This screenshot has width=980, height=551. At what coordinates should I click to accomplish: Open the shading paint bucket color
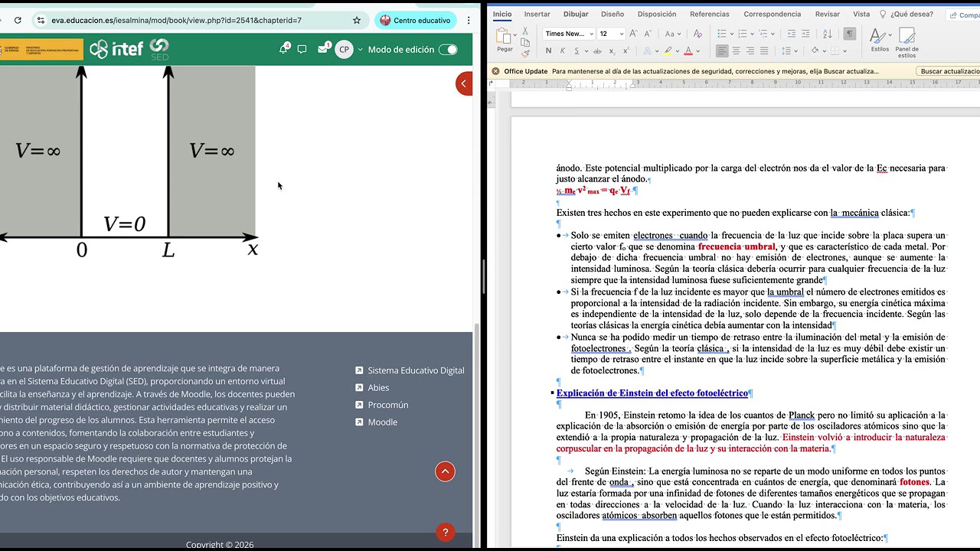point(815,51)
